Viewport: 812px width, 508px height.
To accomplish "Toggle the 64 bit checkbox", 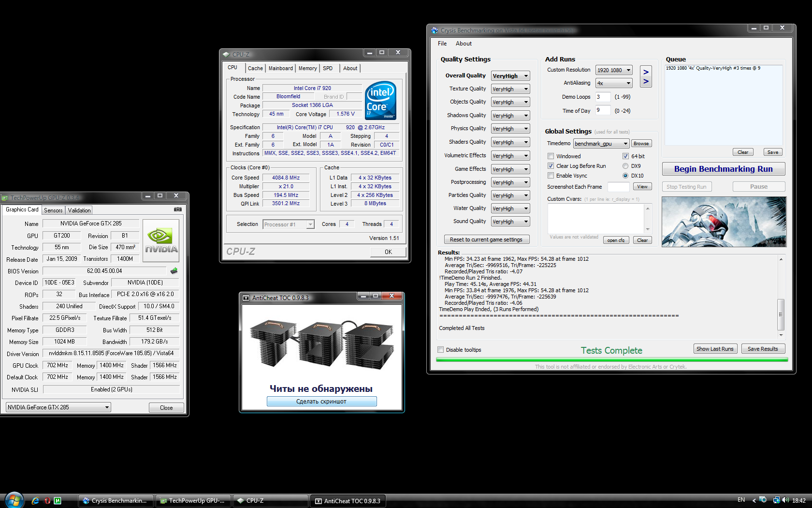I will tap(625, 156).
